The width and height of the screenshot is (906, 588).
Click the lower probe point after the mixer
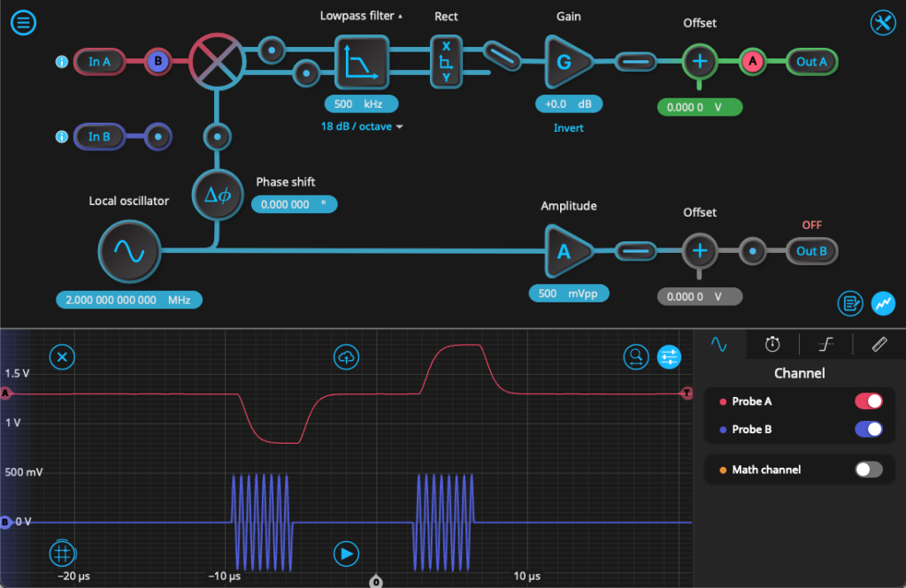tap(306, 73)
